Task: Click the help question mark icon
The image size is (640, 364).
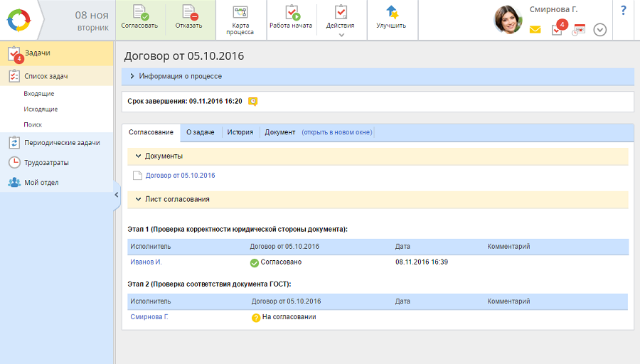Action: click(x=624, y=10)
